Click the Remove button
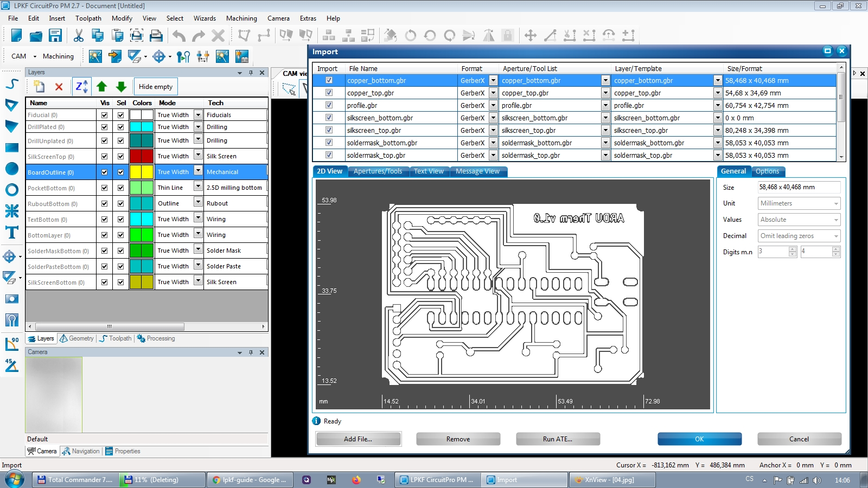This screenshot has height=488, width=868. click(458, 439)
